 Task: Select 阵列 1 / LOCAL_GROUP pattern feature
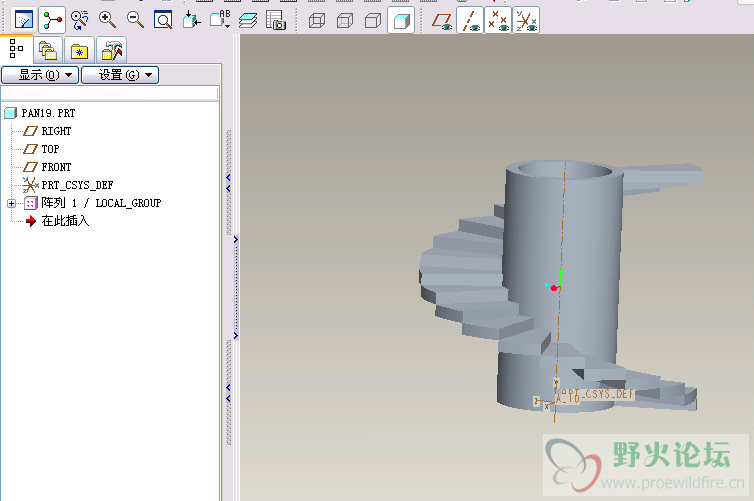[101, 203]
